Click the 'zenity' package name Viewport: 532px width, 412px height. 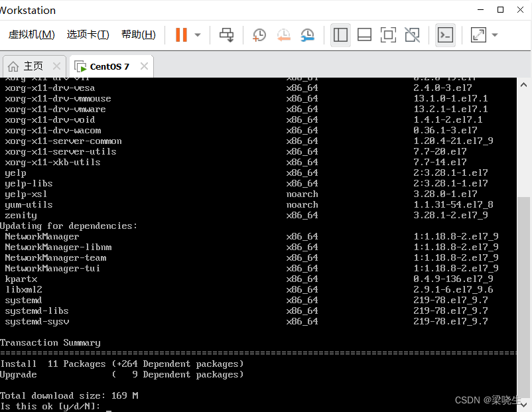pyautogui.click(x=21, y=215)
